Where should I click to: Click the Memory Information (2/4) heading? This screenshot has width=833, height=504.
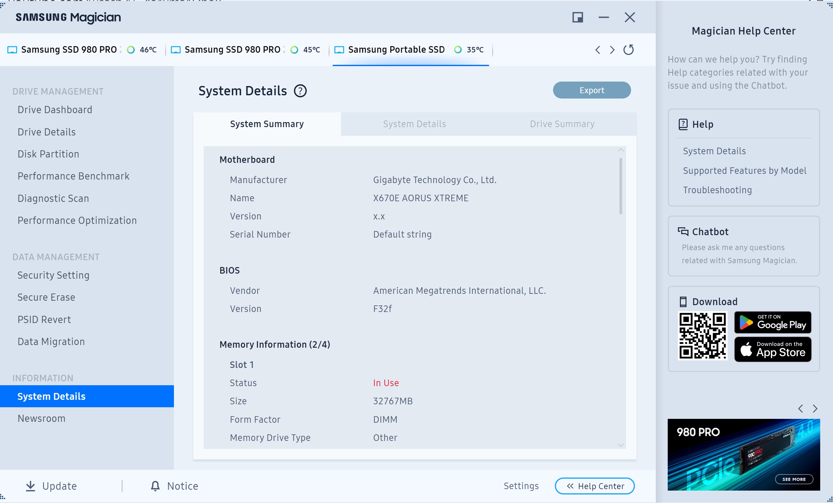tap(275, 344)
